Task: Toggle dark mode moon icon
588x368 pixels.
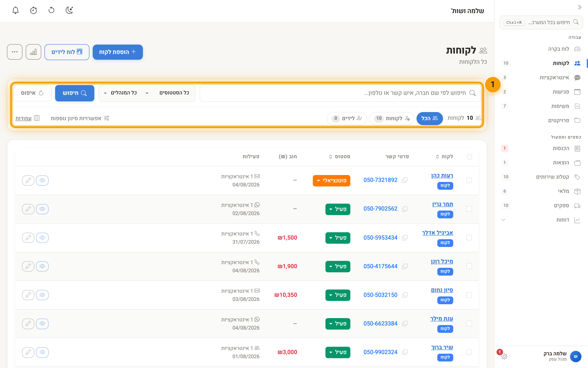Action: point(69,10)
